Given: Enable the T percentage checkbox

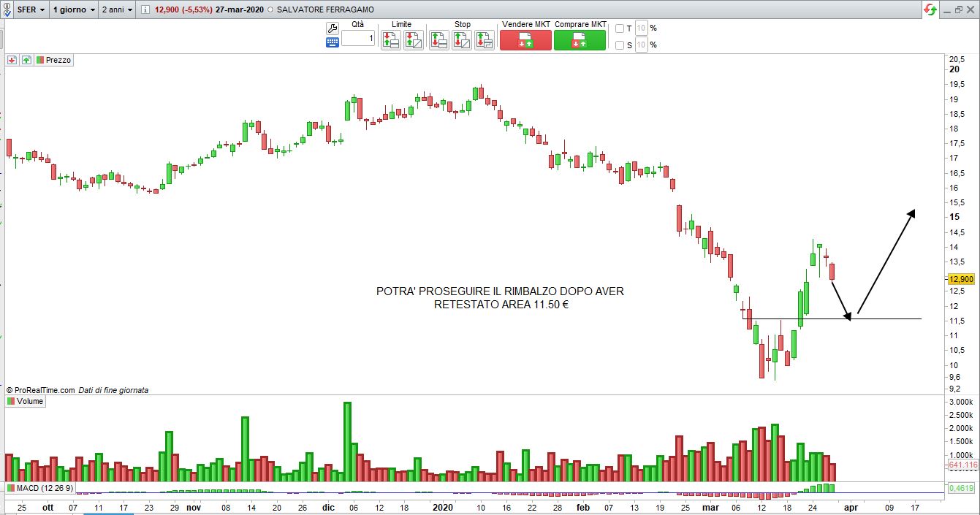Looking at the screenshot, I should 620,28.
